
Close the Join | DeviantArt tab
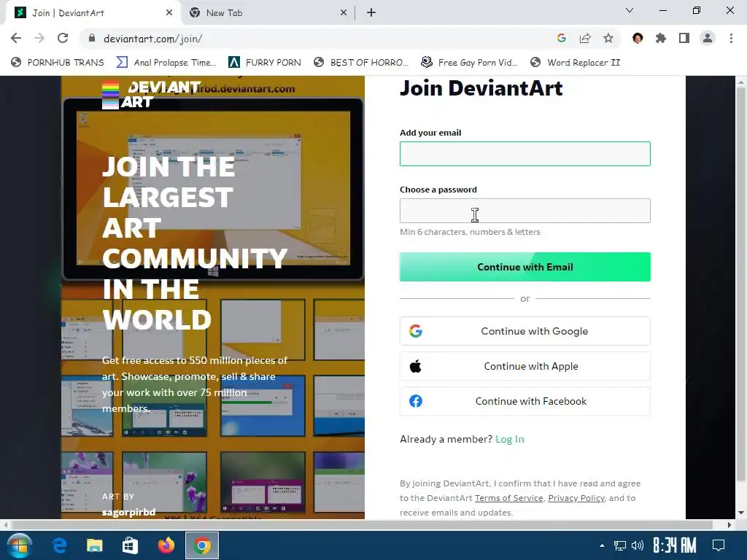point(169,13)
